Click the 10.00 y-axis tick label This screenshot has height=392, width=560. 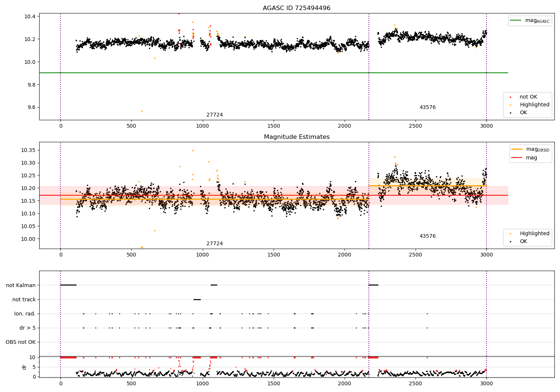(x=28, y=239)
